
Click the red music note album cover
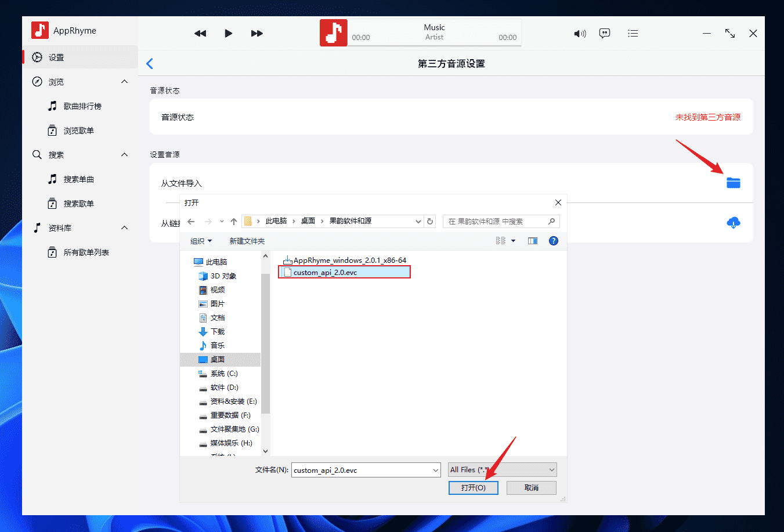coord(334,32)
